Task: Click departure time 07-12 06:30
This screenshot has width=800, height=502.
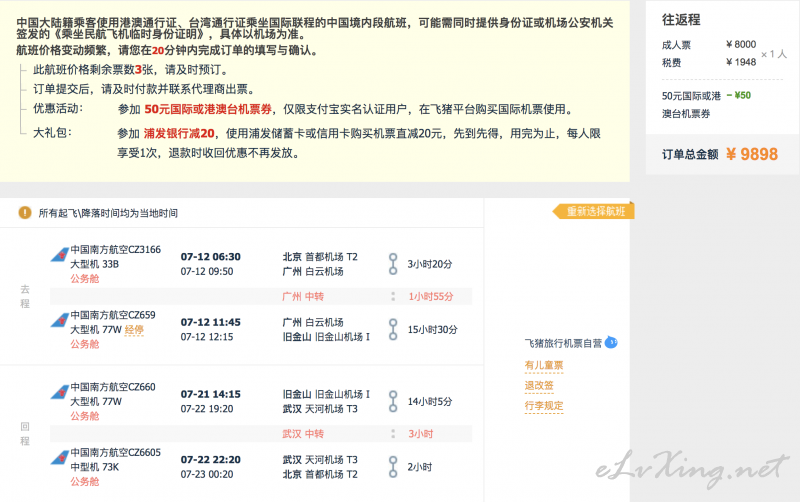Action: [211, 257]
